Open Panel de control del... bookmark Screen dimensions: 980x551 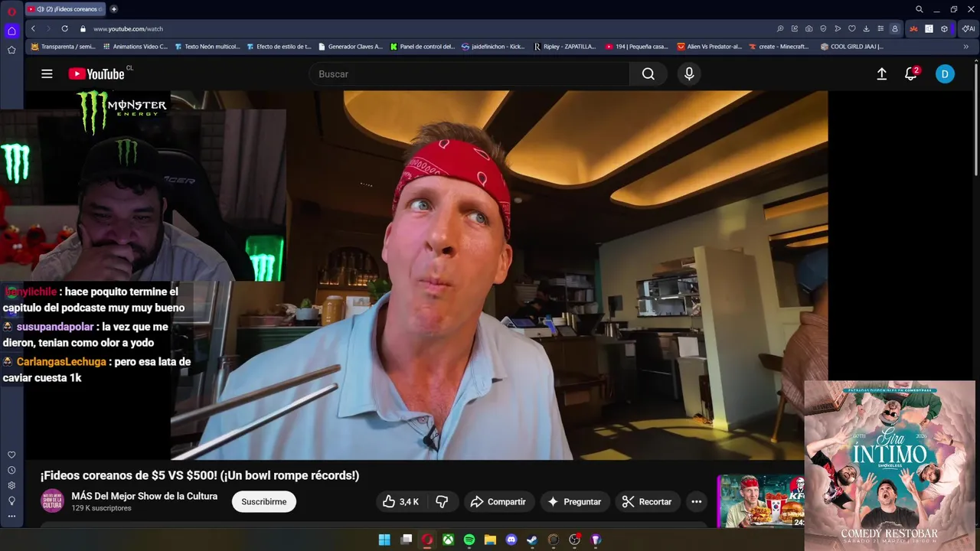pyautogui.click(x=422, y=47)
